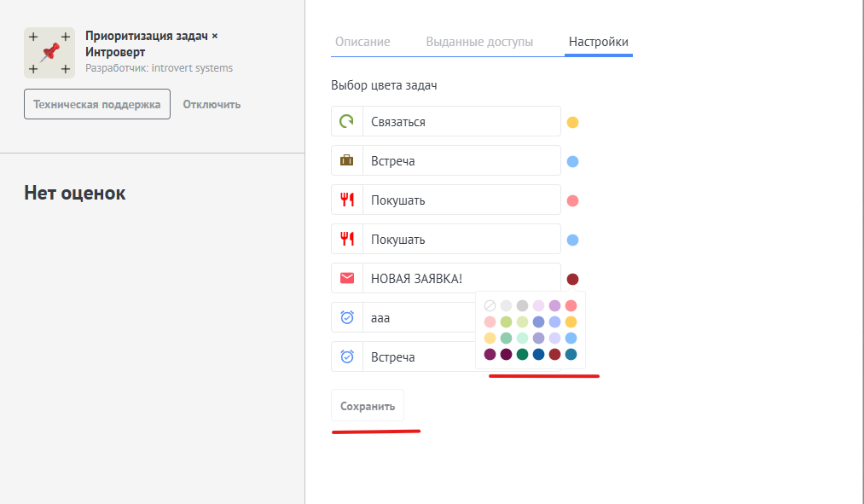The height and width of the screenshot is (504, 864).
Task: Open the Описание tab
Action: coord(362,42)
